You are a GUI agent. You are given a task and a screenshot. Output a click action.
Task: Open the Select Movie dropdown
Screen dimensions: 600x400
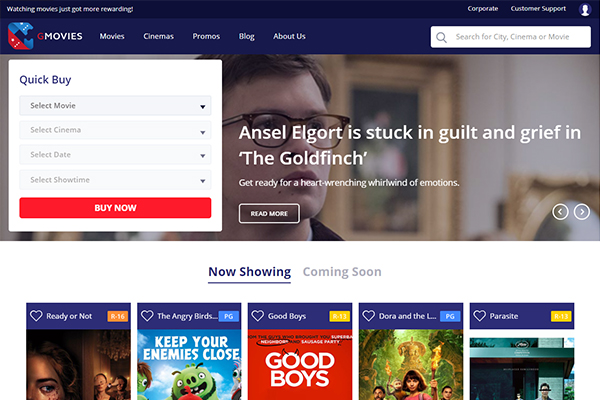tap(115, 106)
